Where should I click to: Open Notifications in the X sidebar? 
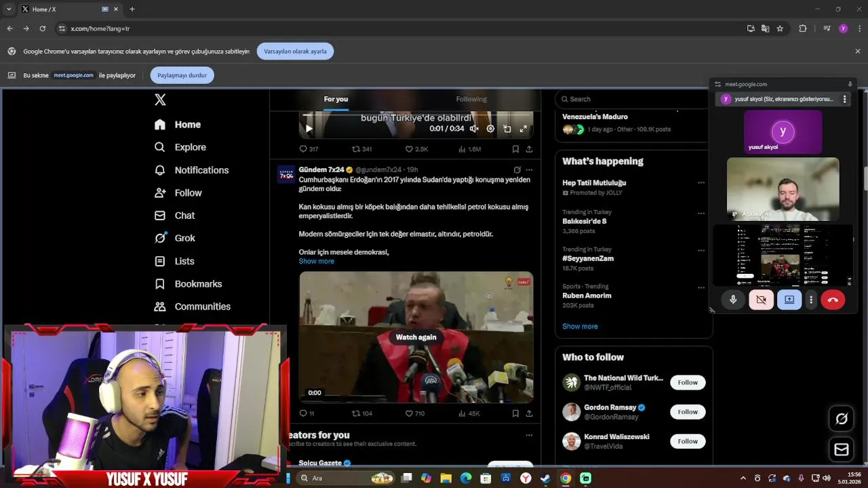click(191, 170)
